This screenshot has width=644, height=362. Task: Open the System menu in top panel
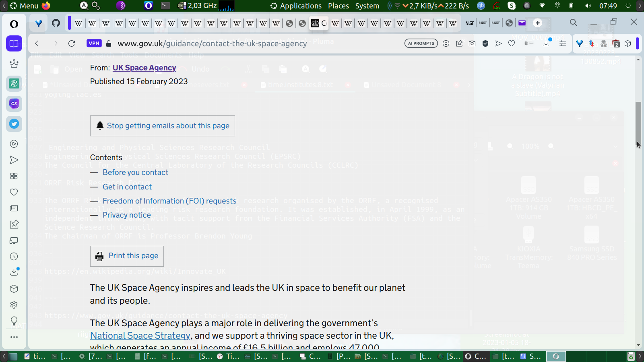pyautogui.click(x=367, y=6)
